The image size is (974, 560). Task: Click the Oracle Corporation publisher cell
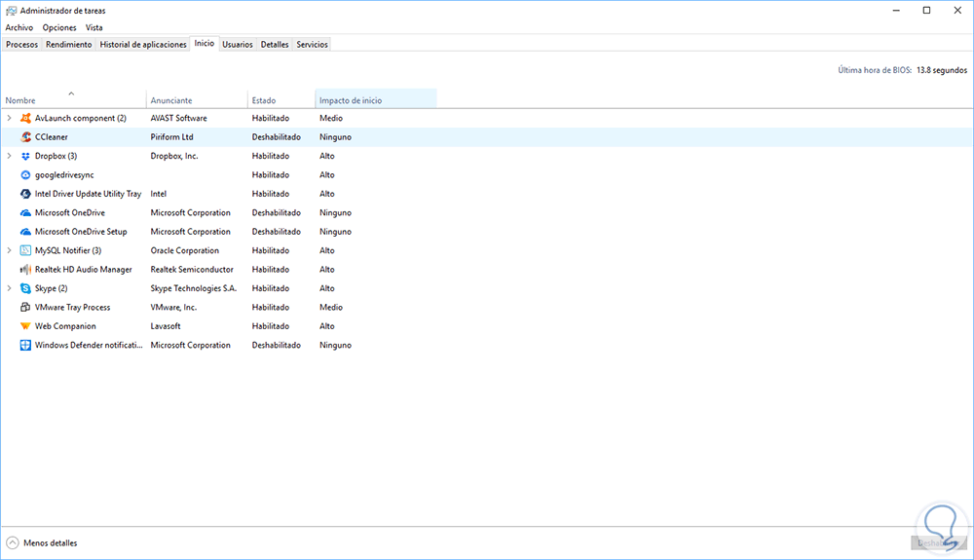tap(184, 251)
